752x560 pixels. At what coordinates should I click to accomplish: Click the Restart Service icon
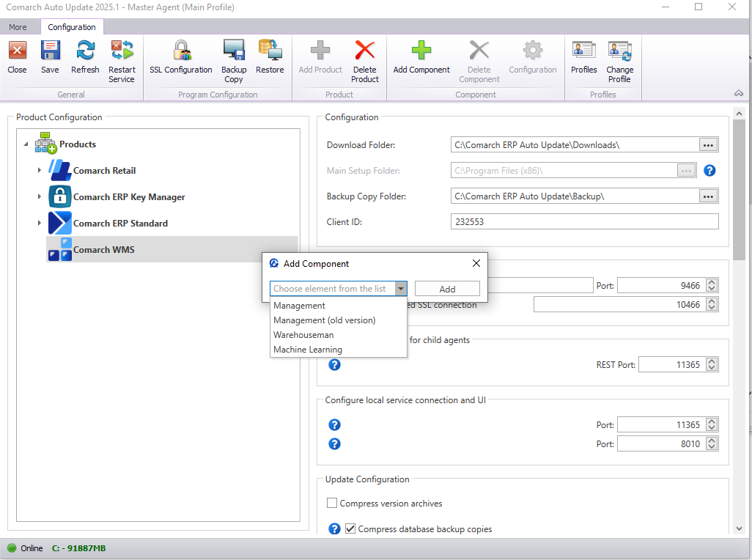[x=122, y=51]
